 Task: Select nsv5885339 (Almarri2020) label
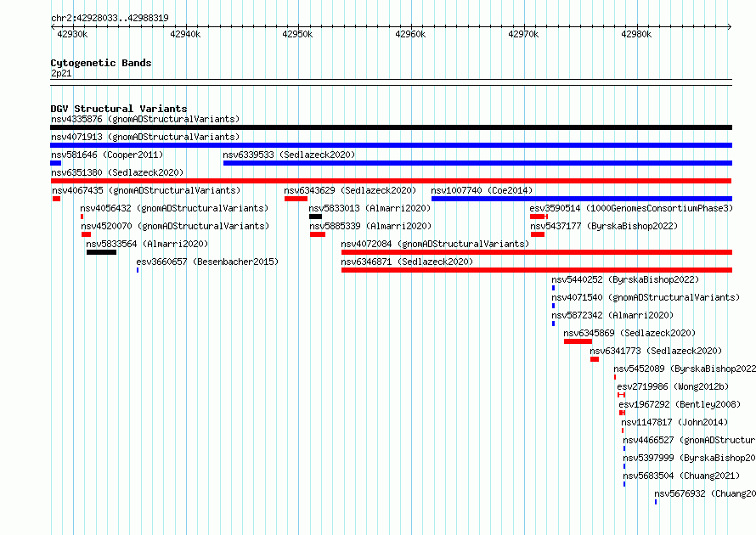pyautogui.click(x=370, y=226)
